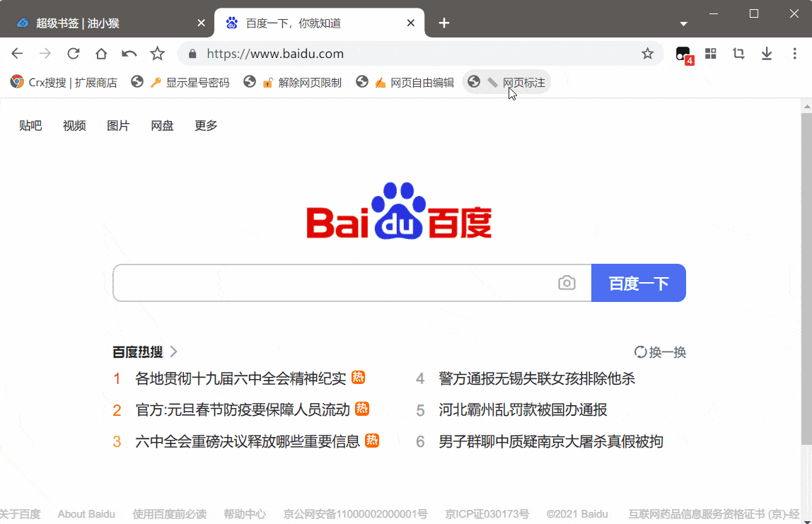Open the browser three-dot menu

pyautogui.click(x=794, y=53)
